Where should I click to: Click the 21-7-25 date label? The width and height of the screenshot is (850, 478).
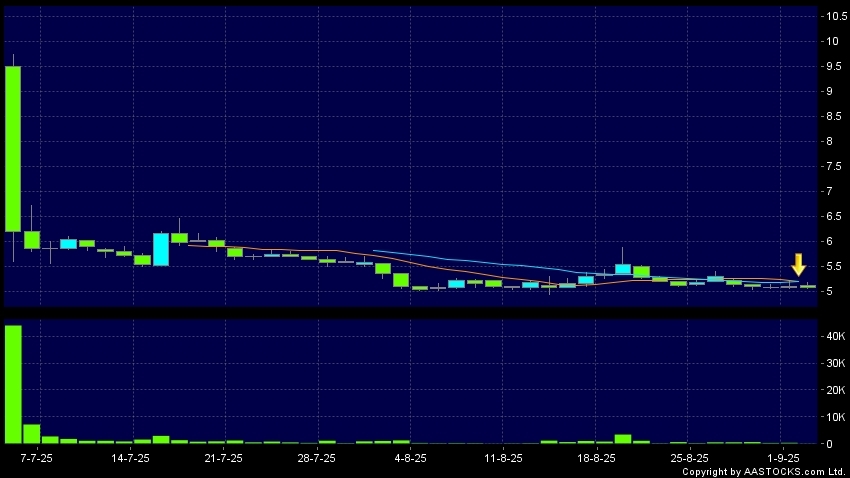coord(223,458)
